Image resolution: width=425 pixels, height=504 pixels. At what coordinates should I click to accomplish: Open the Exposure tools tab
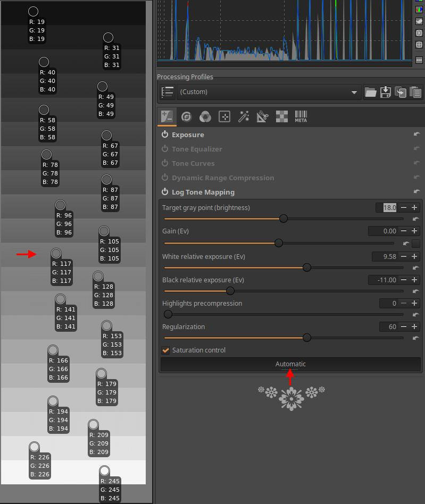click(x=167, y=116)
